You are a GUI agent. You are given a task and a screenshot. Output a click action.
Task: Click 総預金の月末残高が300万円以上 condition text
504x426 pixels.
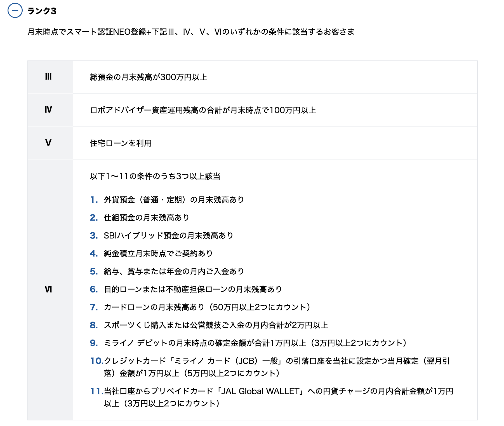pos(149,77)
